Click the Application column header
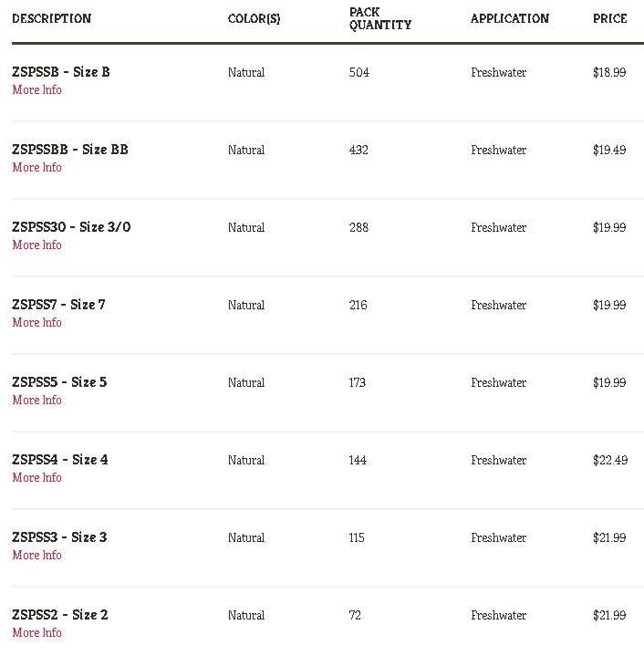Screen dimensions: 644x656 [510, 18]
